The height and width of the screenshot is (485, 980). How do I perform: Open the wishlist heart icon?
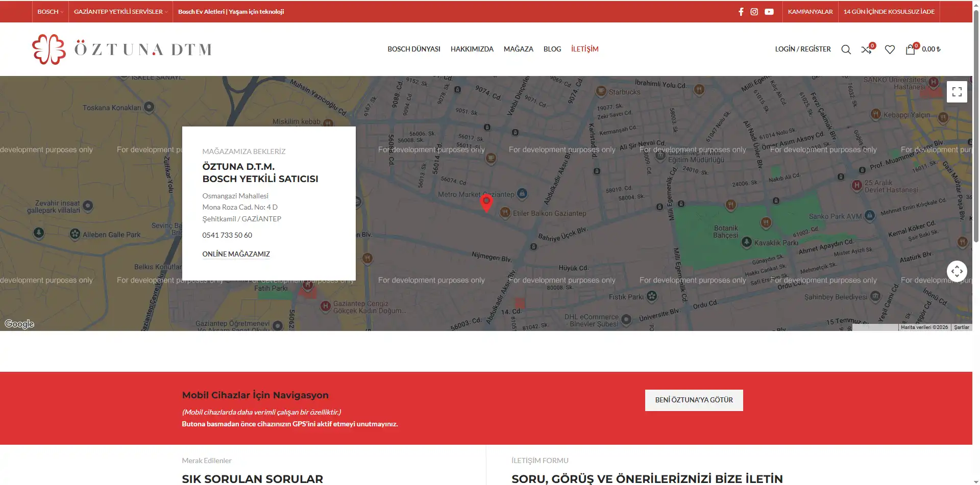point(890,49)
